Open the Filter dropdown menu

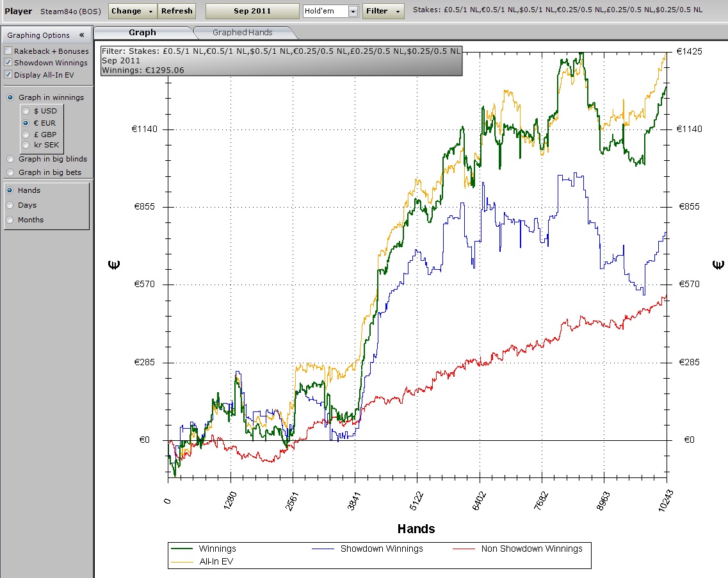pos(383,11)
